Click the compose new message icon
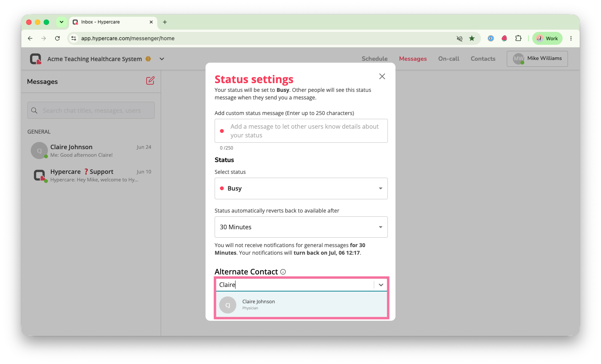This screenshot has width=601, height=364. point(150,80)
